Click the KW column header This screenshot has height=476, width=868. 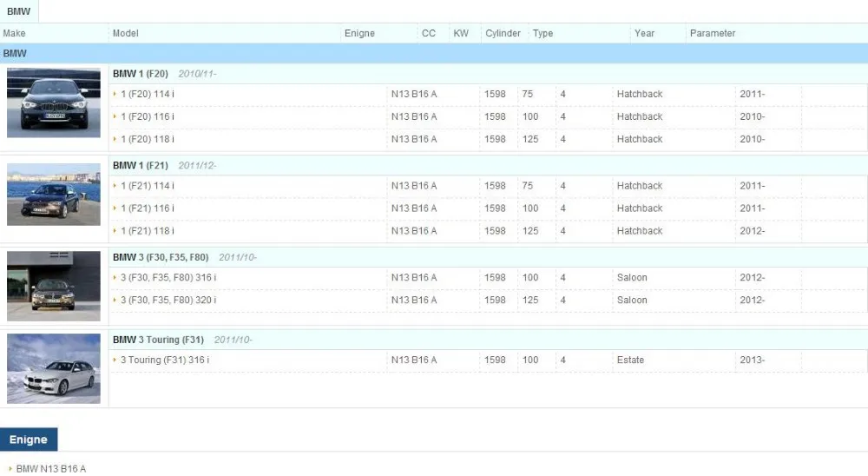461,33
